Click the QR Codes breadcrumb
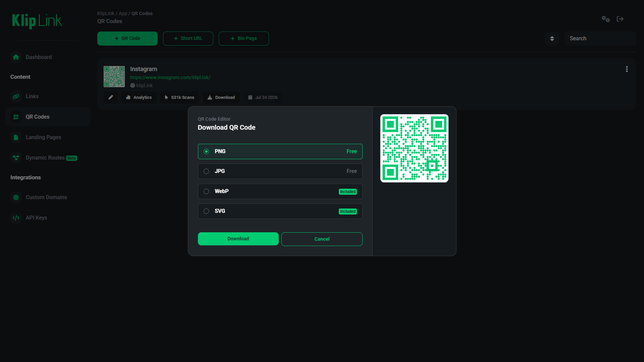This screenshot has height=362, width=644. coord(142,13)
